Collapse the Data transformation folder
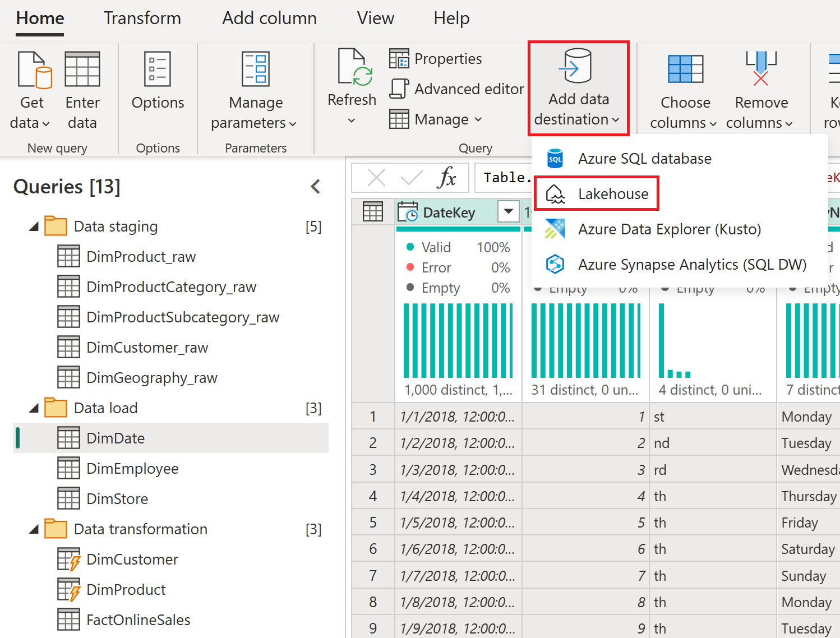Image resolution: width=840 pixels, height=638 pixels. click(34, 530)
